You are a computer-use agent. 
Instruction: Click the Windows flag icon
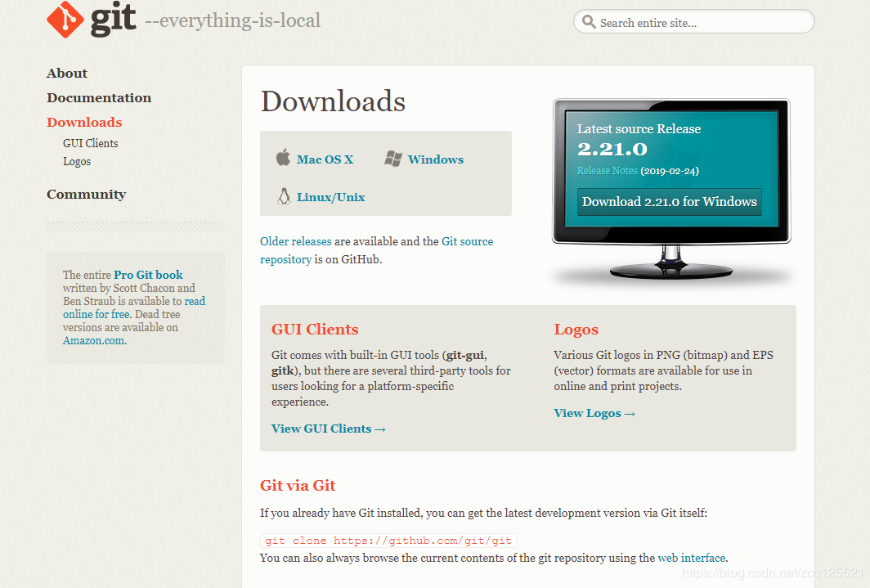[393, 159]
